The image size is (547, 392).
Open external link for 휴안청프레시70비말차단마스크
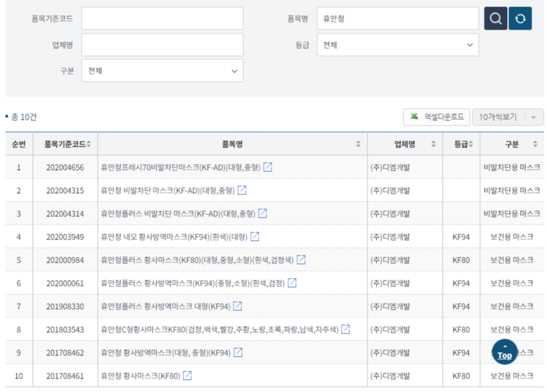click(268, 167)
